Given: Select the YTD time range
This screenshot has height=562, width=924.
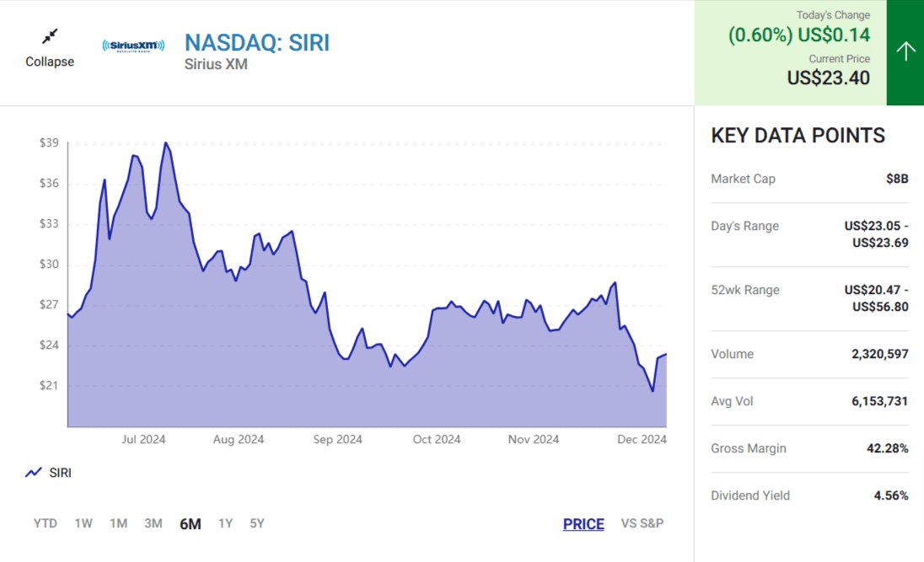Looking at the screenshot, I should coord(46,523).
